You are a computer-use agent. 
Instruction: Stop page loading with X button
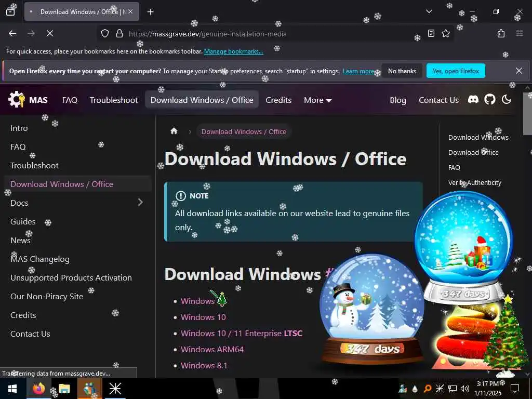49,33
